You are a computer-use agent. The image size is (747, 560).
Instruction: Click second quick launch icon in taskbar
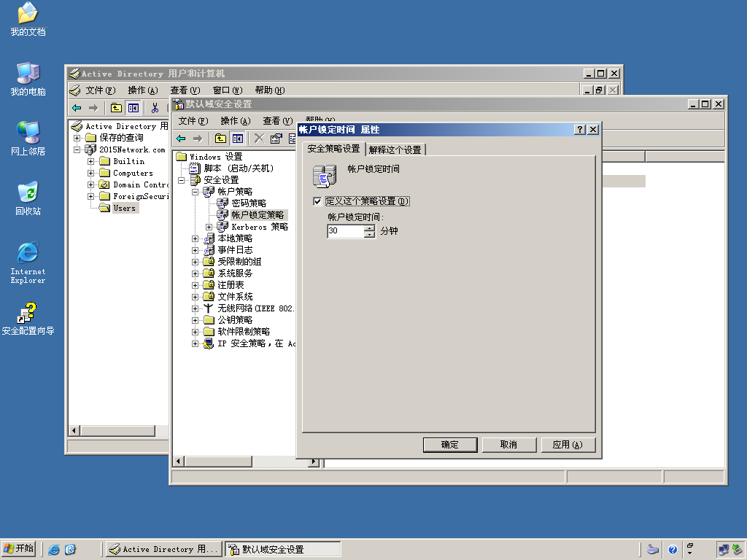click(x=70, y=550)
